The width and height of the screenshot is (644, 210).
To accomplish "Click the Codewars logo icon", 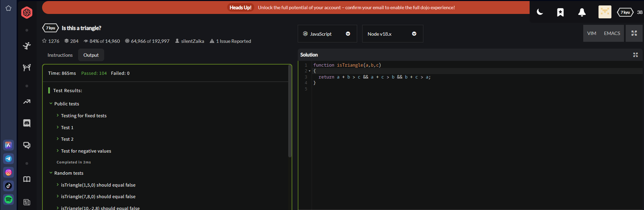I will [27, 13].
